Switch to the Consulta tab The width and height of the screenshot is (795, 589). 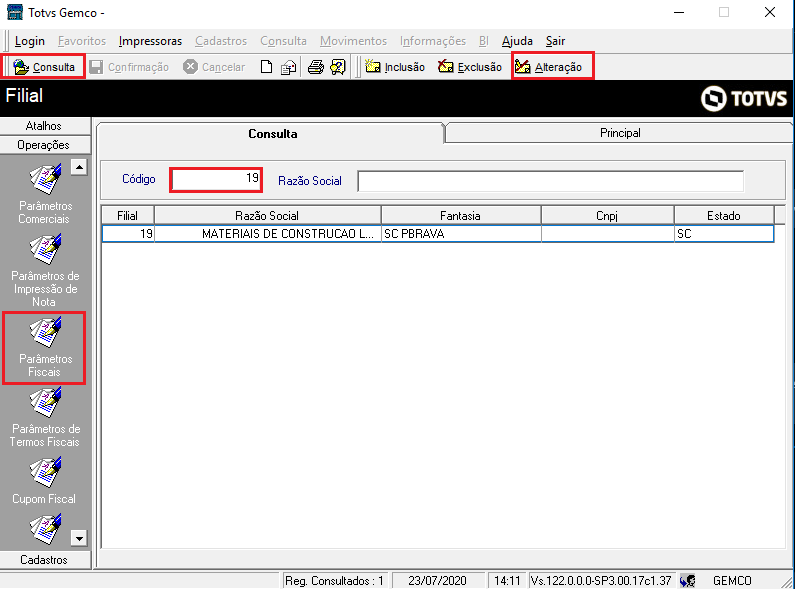[x=272, y=134]
